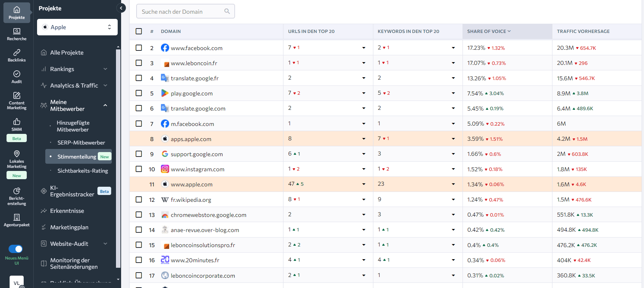Click the chromewebstore.google.com favicon
644x288 pixels.
tap(165, 215)
